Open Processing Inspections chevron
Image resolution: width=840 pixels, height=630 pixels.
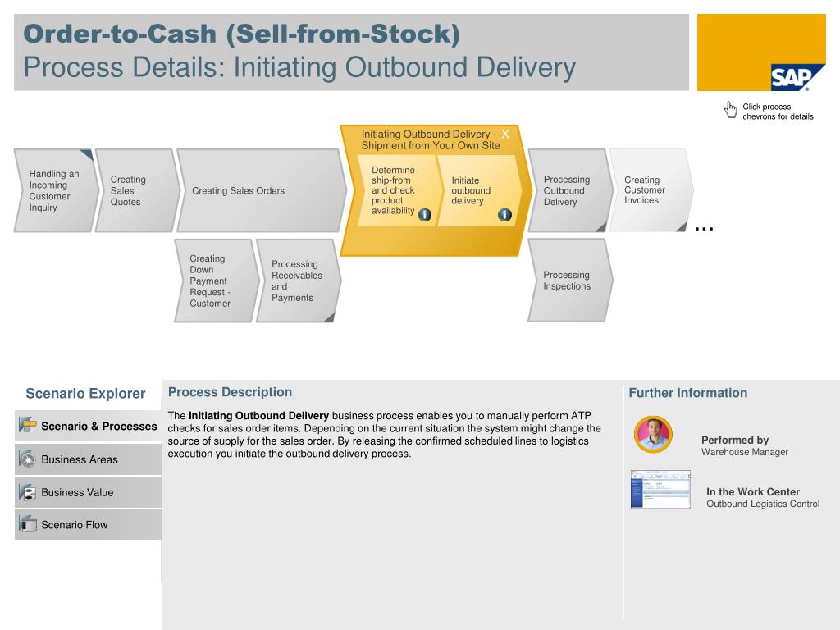tap(570, 281)
